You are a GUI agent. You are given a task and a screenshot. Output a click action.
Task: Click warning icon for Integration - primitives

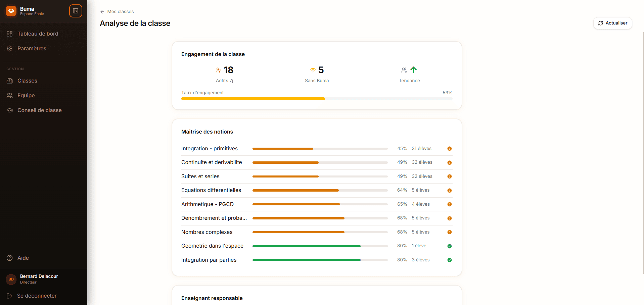pos(450,149)
